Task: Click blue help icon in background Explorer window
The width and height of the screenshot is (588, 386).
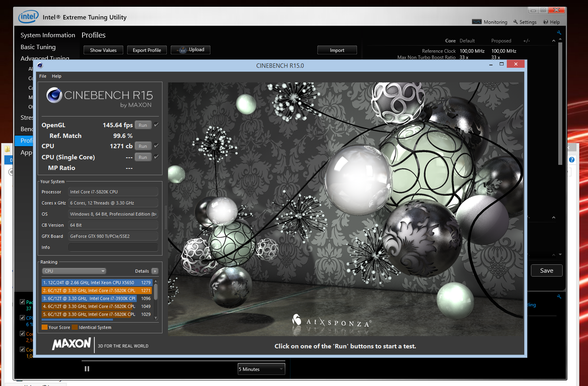Action: pyautogui.click(x=572, y=160)
